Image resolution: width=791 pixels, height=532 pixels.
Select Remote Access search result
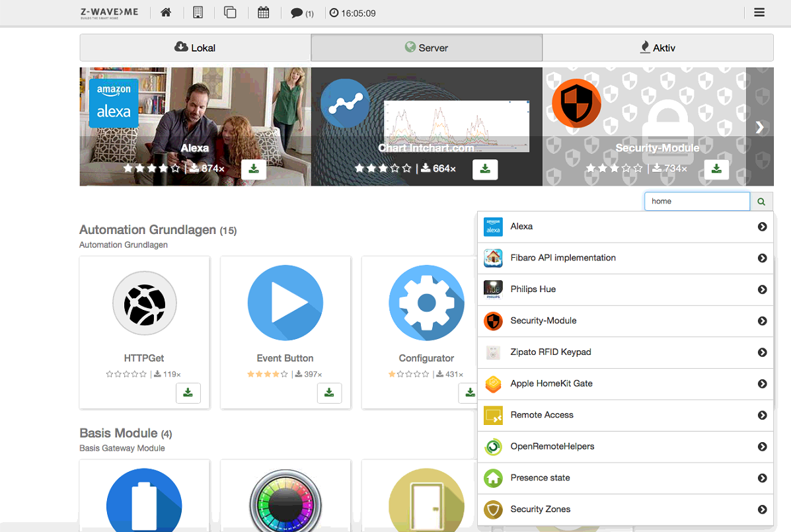[x=625, y=415]
